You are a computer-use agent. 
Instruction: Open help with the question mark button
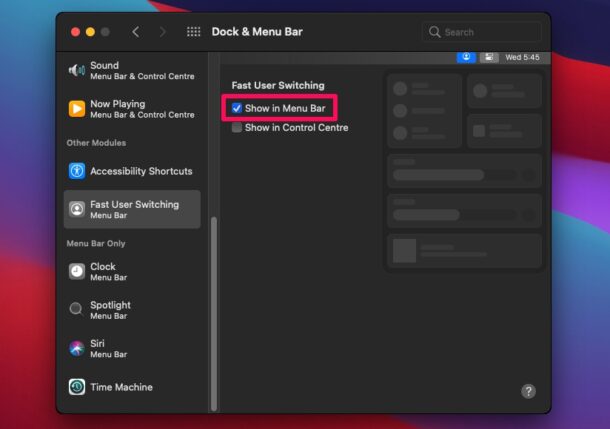(528, 391)
